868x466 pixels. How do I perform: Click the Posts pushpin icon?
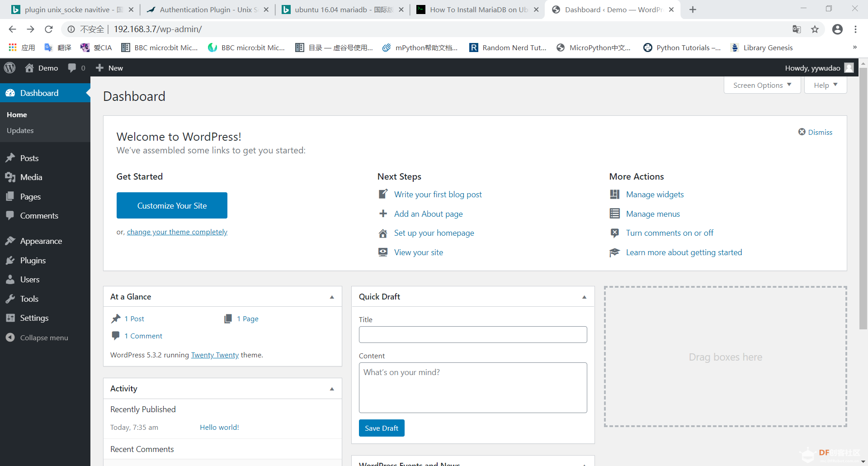(x=10, y=158)
